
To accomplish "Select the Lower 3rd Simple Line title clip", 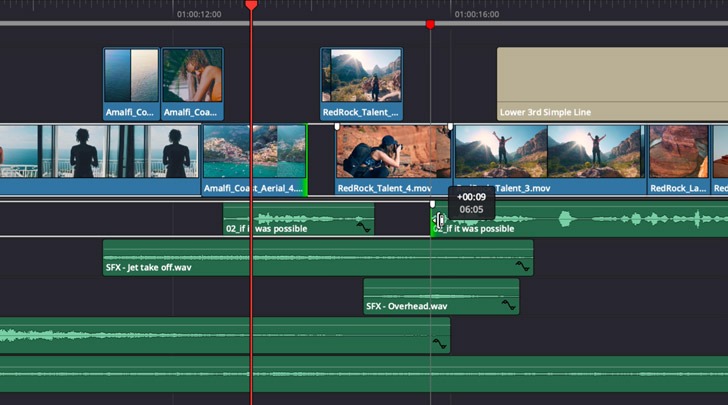I will (x=610, y=85).
